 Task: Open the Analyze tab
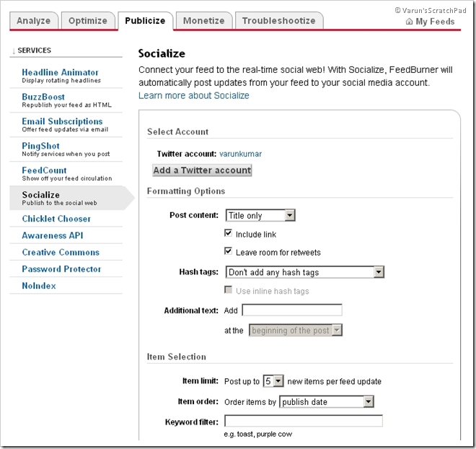click(34, 21)
